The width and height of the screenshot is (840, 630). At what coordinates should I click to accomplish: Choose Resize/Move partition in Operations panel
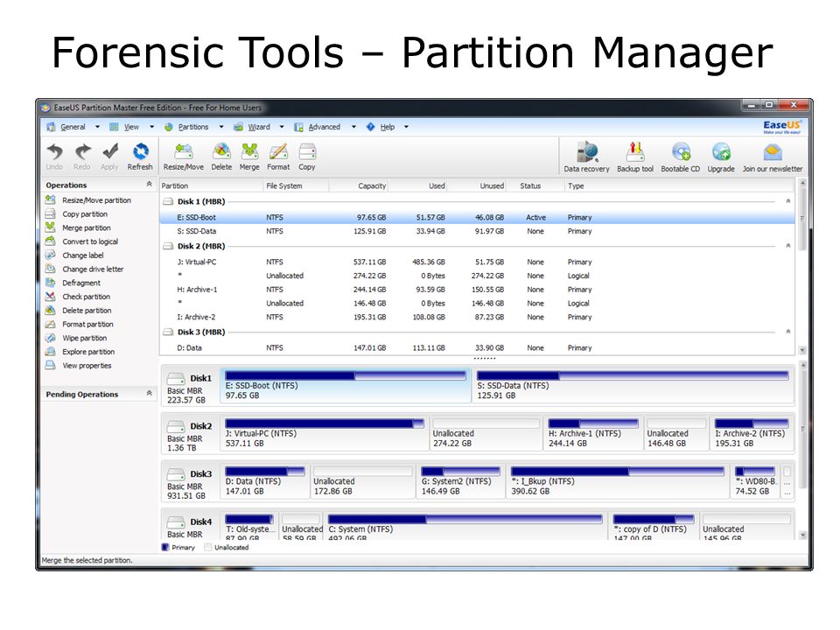click(96, 200)
